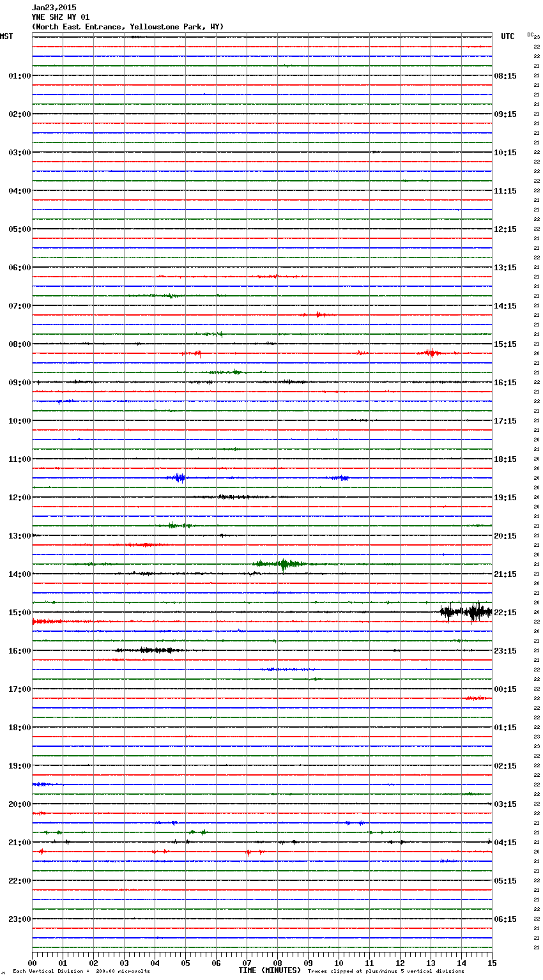Click minute 15 on the bottom axis
The image size is (543, 980).
[492, 963]
